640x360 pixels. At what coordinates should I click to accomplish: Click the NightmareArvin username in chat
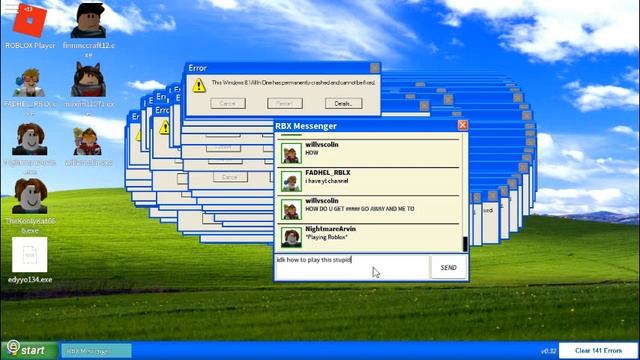(x=330, y=229)
